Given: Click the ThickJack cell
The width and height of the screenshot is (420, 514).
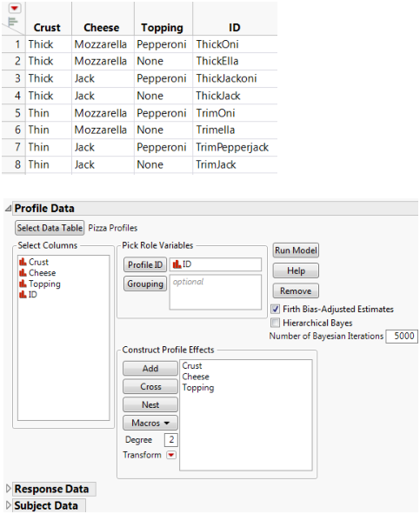Looking at the screenshot, I should (x=218, y=96).
